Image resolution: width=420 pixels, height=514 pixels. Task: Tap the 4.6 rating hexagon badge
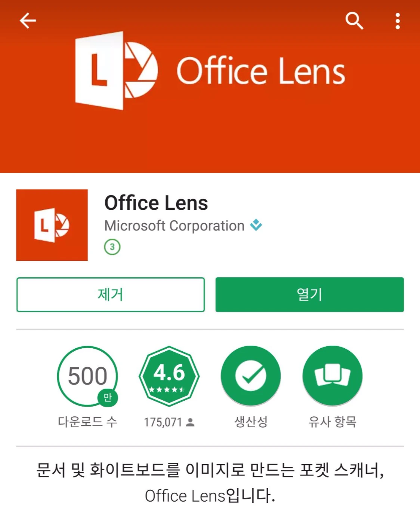[x=169, y=376]
